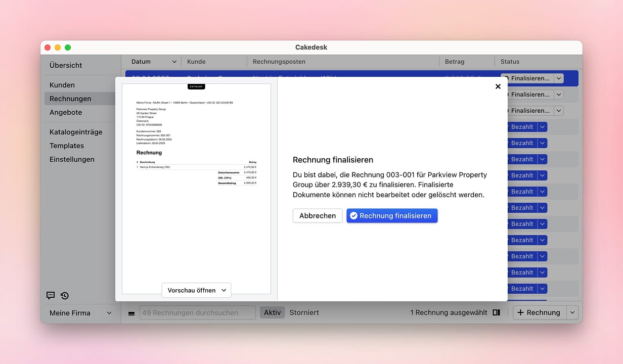Click the invoice preview thumbnail
This screenshot has width=623, height=364.
(196, 189)
